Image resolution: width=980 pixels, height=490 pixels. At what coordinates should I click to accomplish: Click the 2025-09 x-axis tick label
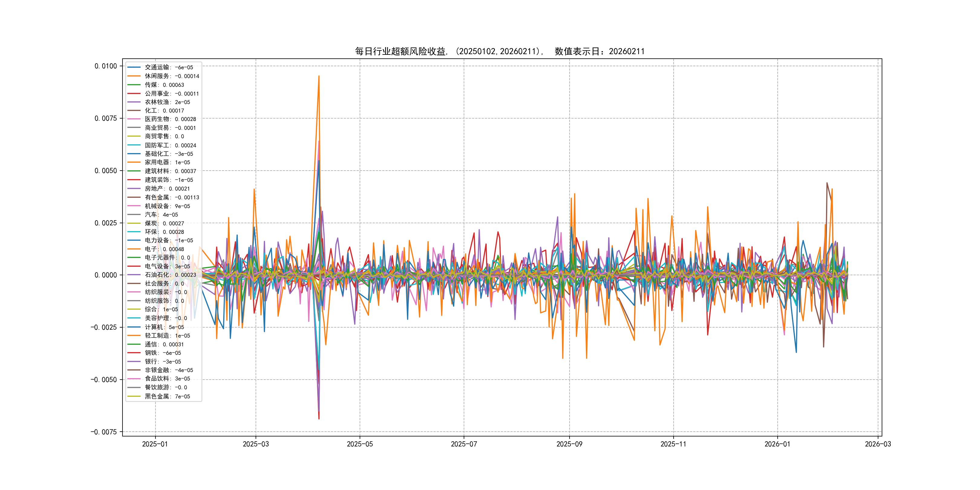tap(569, 444)
